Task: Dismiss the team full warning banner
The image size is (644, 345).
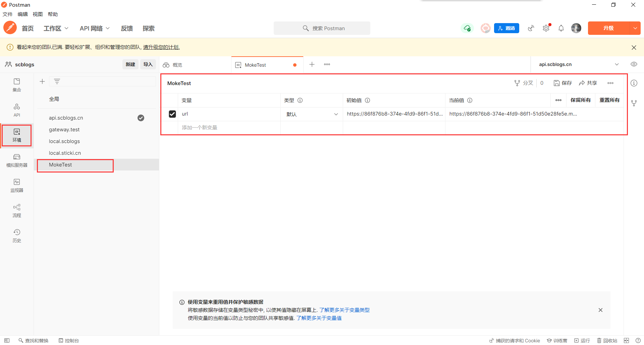Action: click(x=634, y=47)
